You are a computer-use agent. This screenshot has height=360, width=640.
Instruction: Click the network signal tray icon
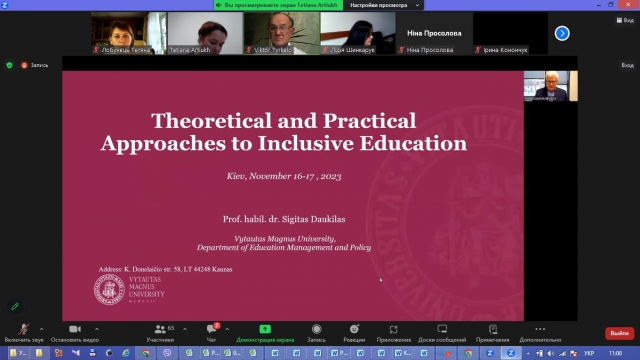click(562, 353)
